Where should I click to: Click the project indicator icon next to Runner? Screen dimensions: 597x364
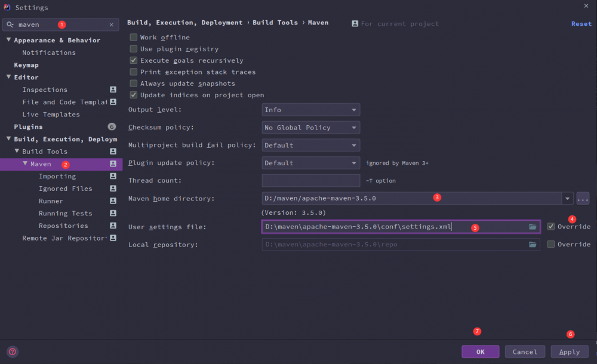click(112, 200)
